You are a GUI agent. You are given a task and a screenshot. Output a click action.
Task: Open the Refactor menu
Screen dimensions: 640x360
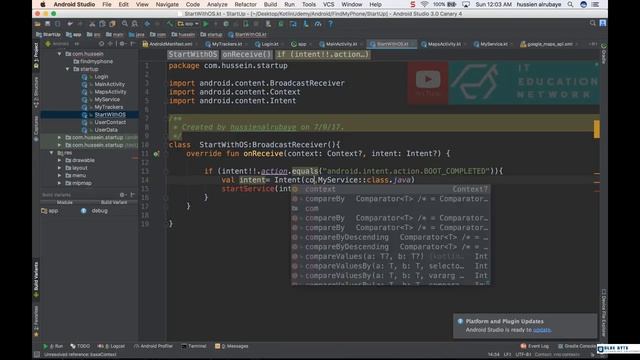tap(245, 4)
